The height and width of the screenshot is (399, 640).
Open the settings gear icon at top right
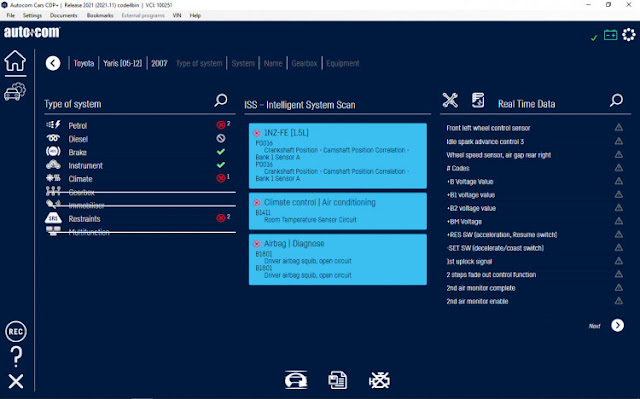point(629,35)
